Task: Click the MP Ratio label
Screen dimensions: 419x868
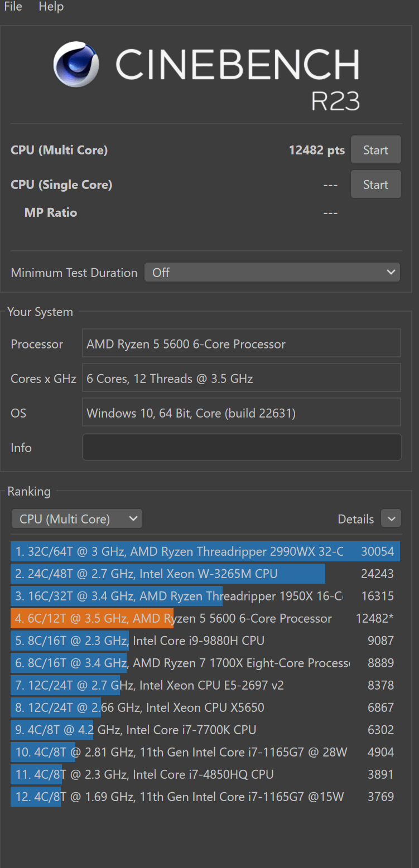Action: point(51,212)
